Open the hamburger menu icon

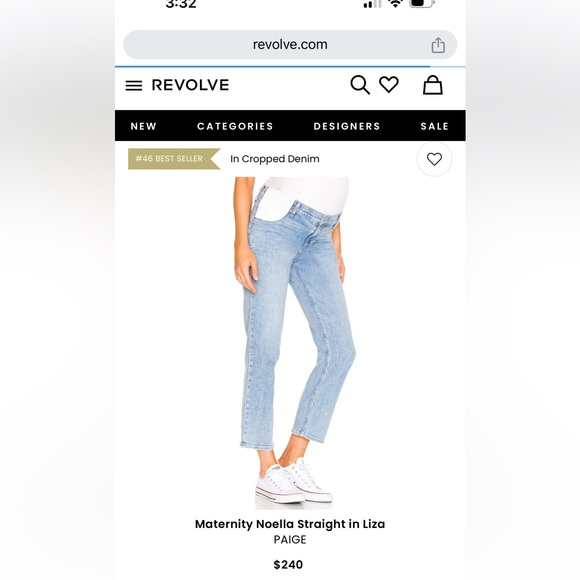point(134,85)
